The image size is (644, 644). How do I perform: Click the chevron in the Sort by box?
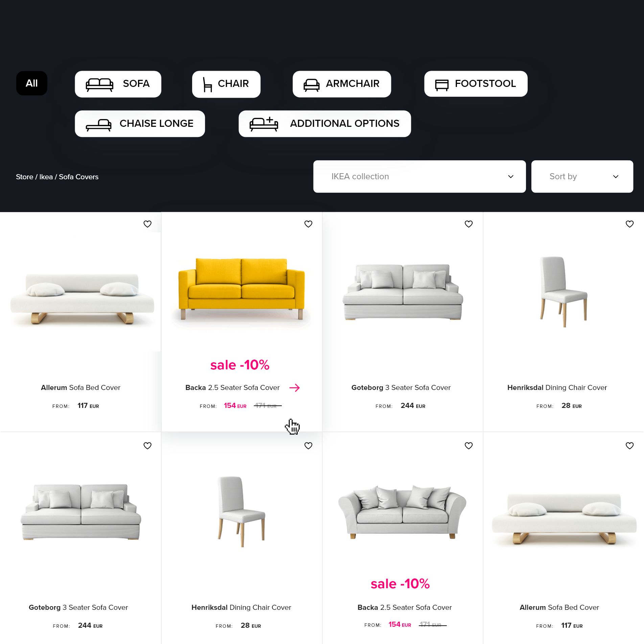point(616,177)
